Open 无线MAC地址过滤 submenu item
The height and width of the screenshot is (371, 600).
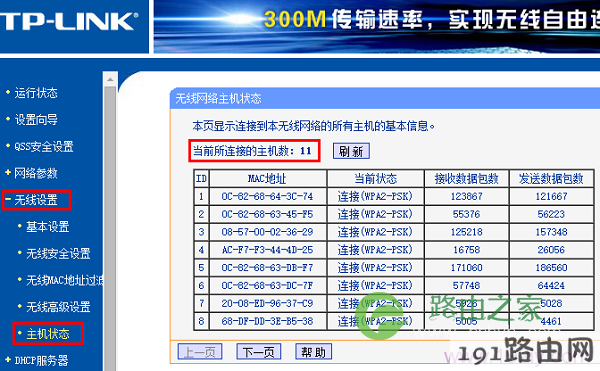(64, 280)
